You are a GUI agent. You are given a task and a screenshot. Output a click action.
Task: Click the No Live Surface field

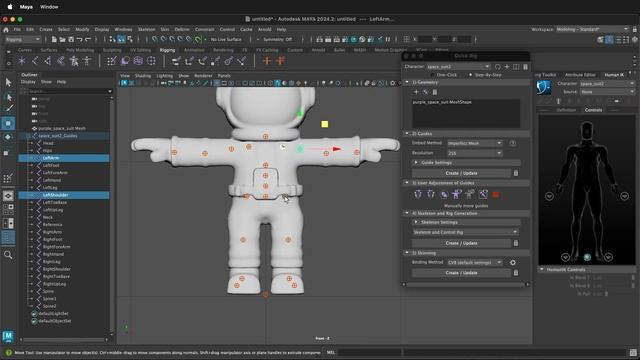(226, 40)
